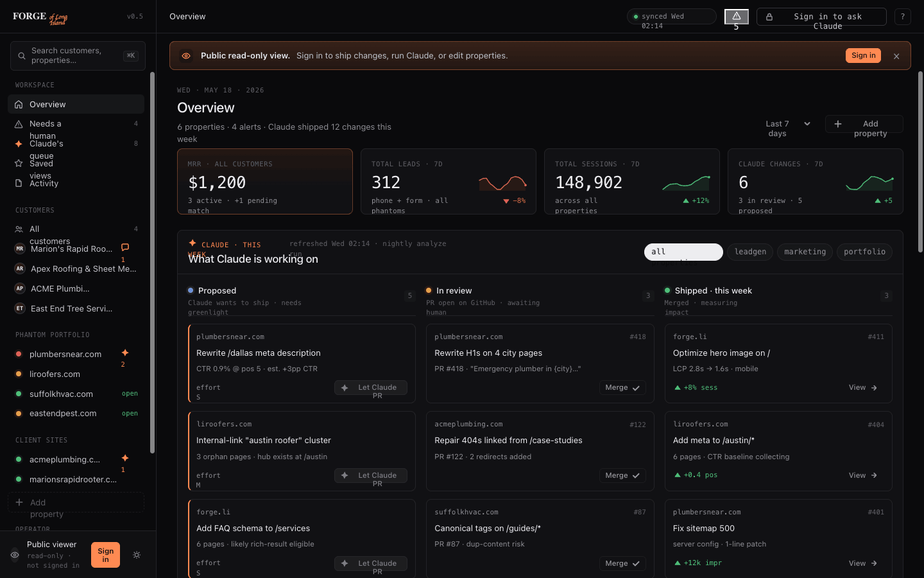This screenshot has height=578, width=924.
Task: Open East End Tree Service customer
Action: click(76, 308)
